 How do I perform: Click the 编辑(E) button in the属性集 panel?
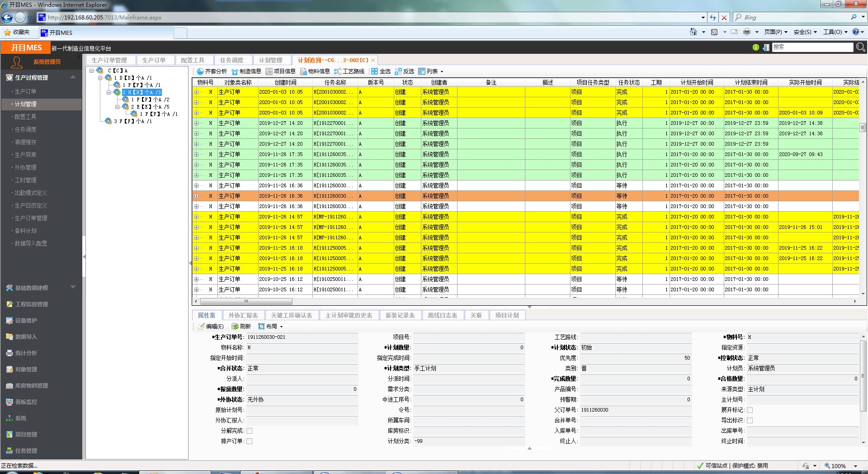212,326
